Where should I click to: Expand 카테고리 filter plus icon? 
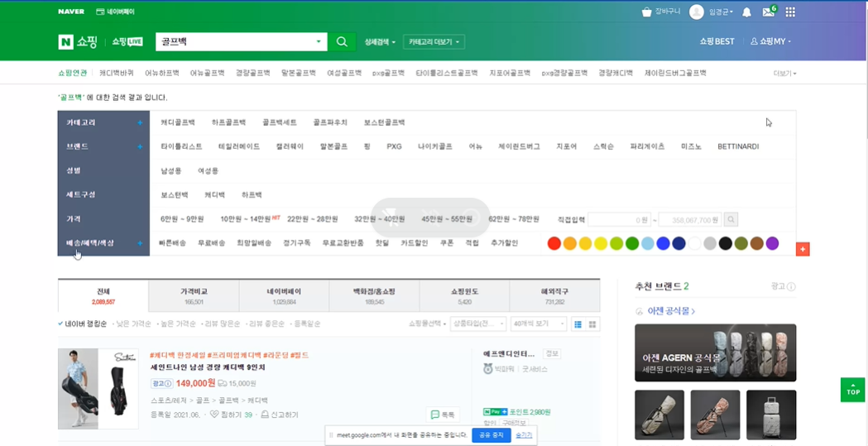(x=140, y=122)
